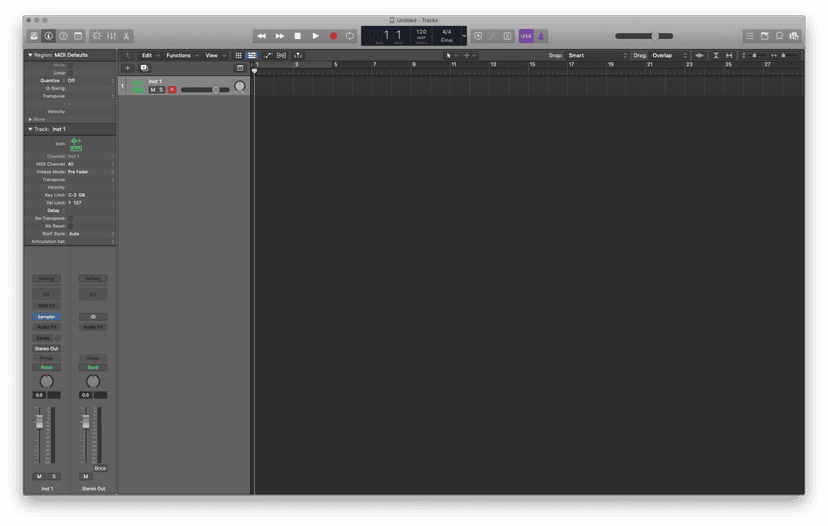The height and width of the screenshot is (526, 828).
Task: Open the Quantize Off popup
Action: [90, 81]
